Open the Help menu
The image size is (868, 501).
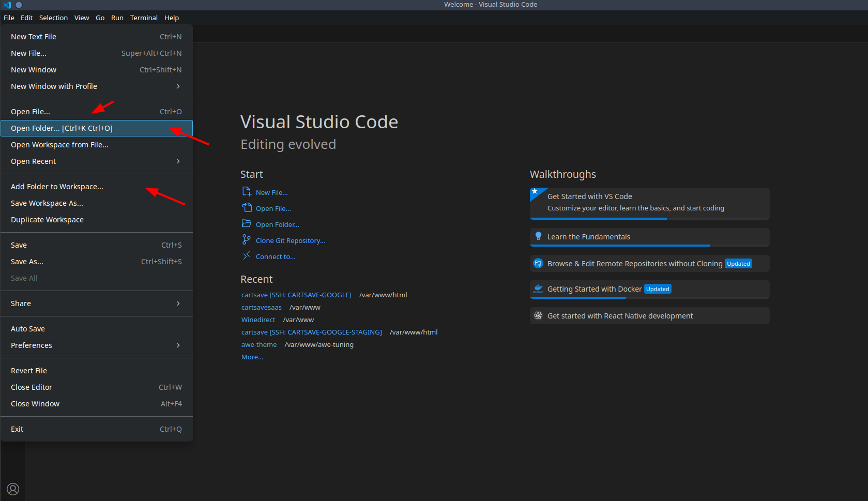click(x=172, y=17)
